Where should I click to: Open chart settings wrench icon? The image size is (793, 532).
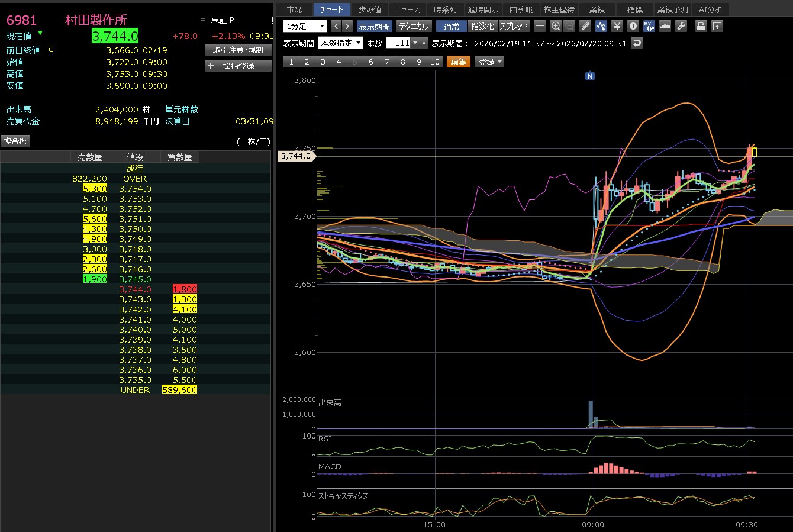pyautogui.click(x=681, y=26)
